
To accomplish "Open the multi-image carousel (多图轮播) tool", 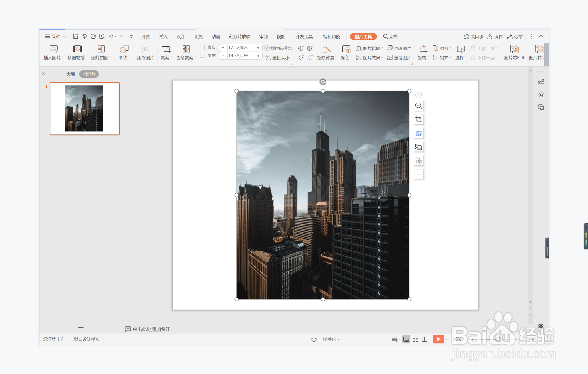I will [x=77, y=49].
